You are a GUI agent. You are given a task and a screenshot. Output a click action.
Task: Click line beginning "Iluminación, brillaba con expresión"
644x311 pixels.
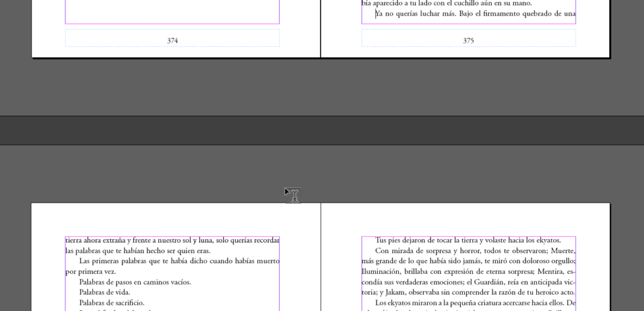click(x=468, y=271)
